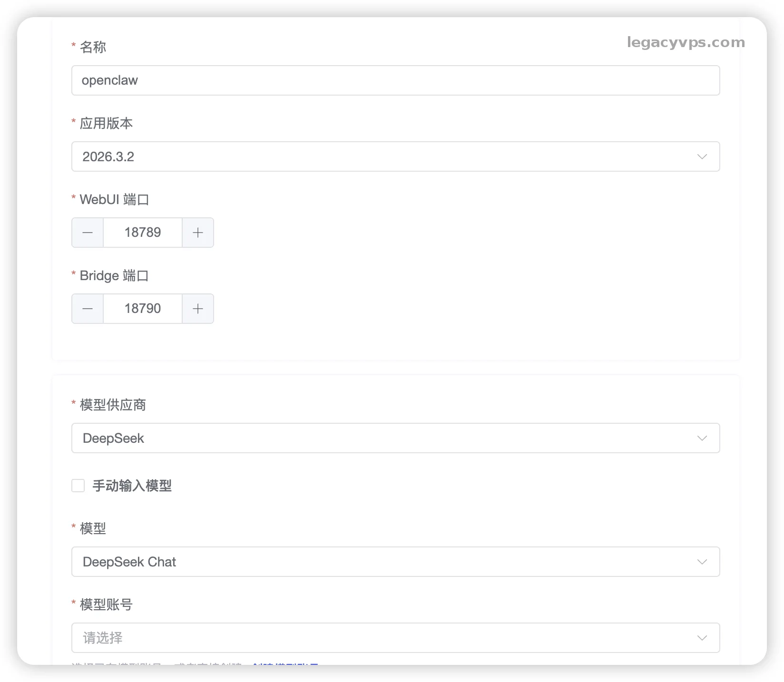Click the 名称 input containing openclaw
Image resolution: width=784 pixels, height=682 pixels.
click(395, 80)
